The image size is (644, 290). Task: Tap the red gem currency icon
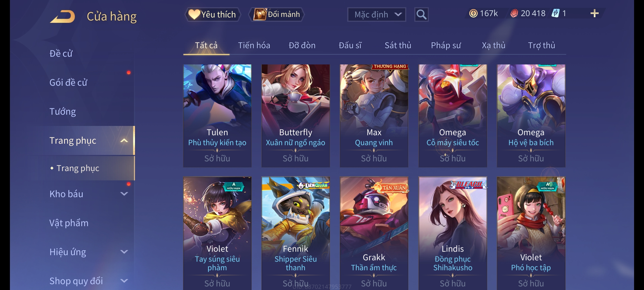(x=514, y=13)
